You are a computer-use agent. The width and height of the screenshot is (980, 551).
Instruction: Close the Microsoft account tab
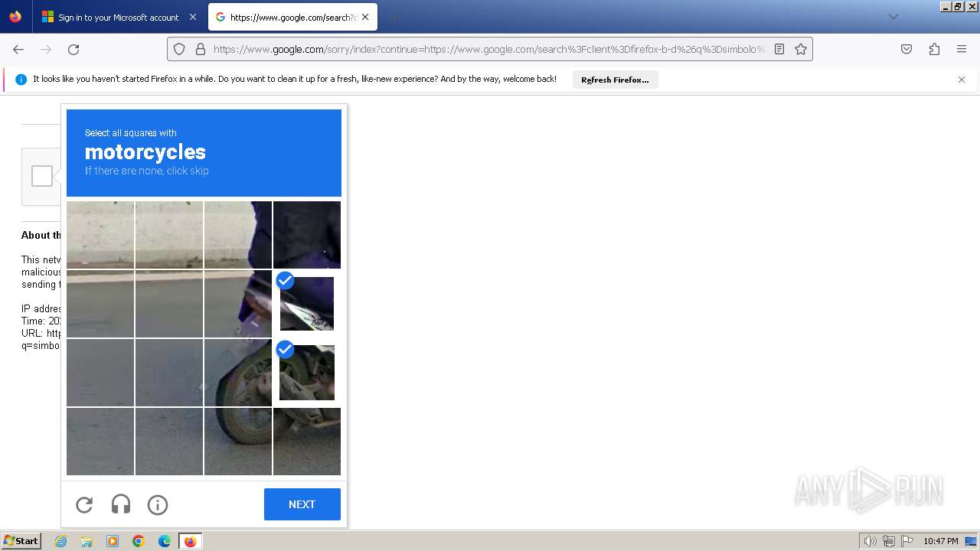coord(192,17)
